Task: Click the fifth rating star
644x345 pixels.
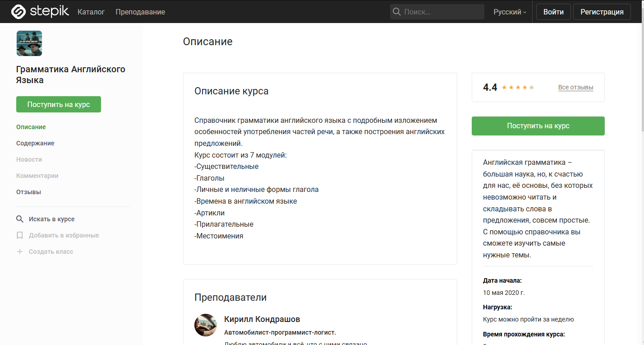Action: click(532, 87)
